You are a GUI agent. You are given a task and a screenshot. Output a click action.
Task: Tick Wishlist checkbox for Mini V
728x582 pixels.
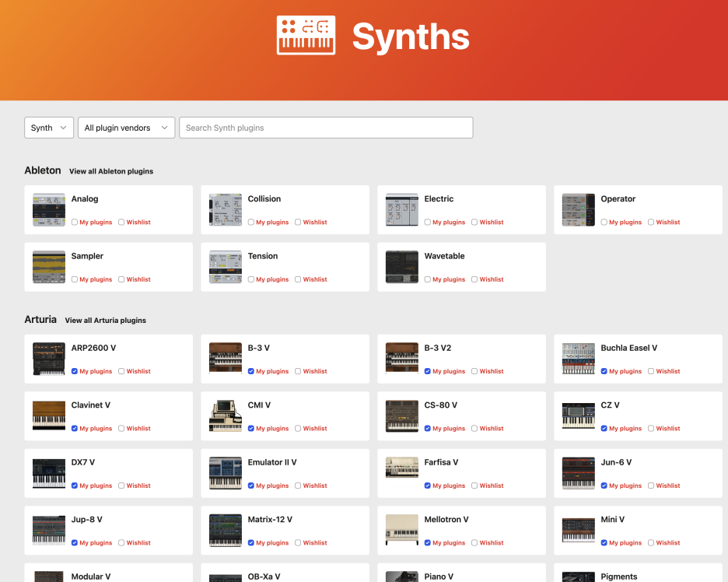(x=650, y=542)
